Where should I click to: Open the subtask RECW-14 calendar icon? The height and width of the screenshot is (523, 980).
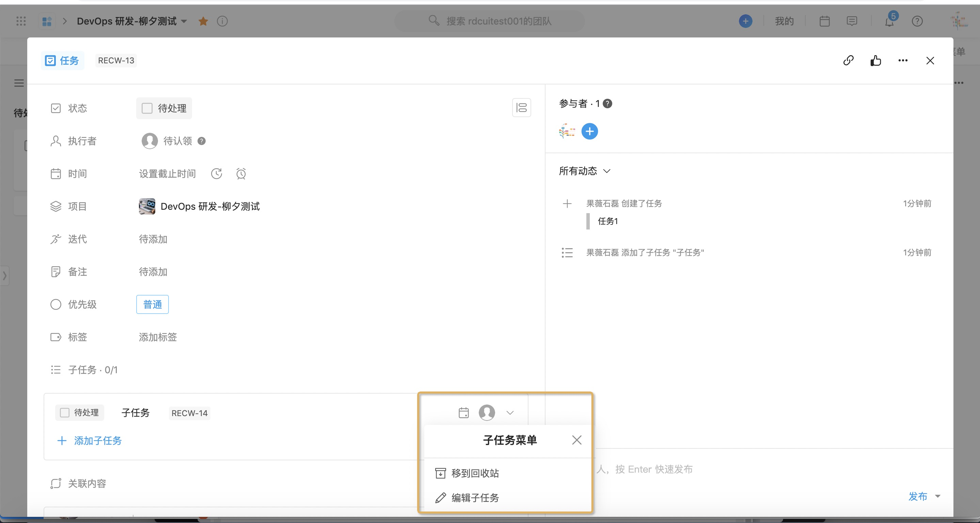coord(463,413)
